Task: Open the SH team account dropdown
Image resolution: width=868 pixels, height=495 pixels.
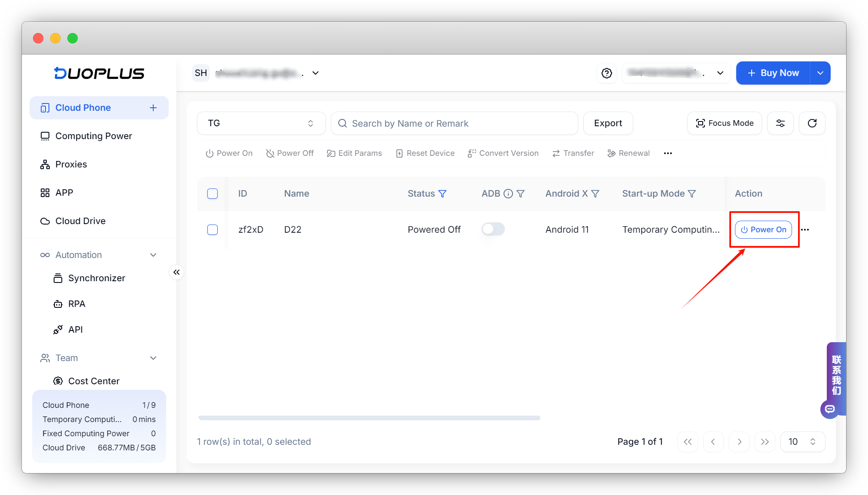Action: pyautogui.click(x=256, y=73)
